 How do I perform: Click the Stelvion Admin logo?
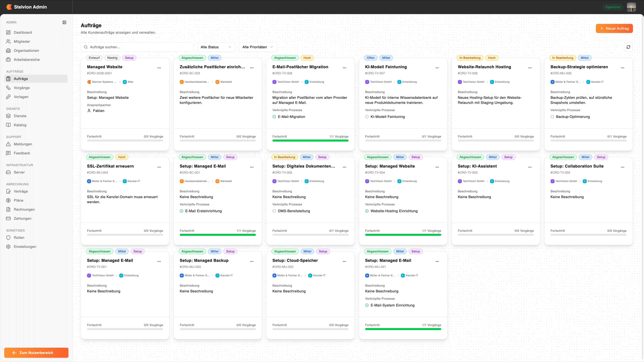click(9, 7)
